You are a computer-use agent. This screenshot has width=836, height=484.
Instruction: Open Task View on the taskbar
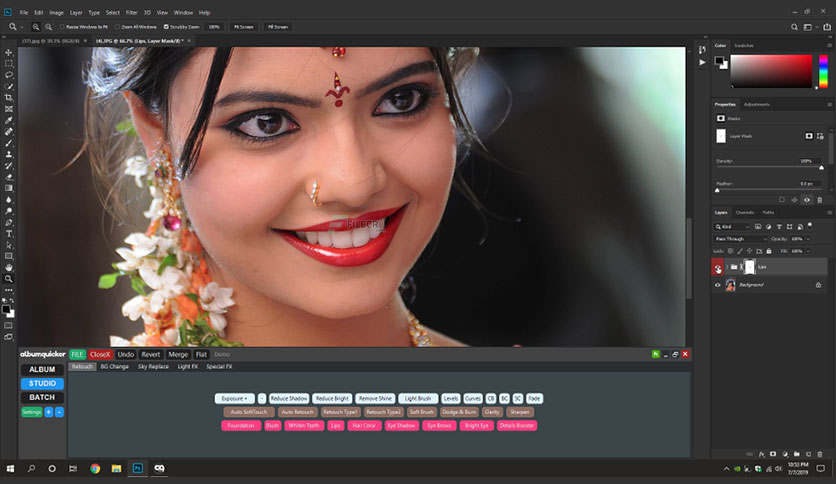coord(73,469)
